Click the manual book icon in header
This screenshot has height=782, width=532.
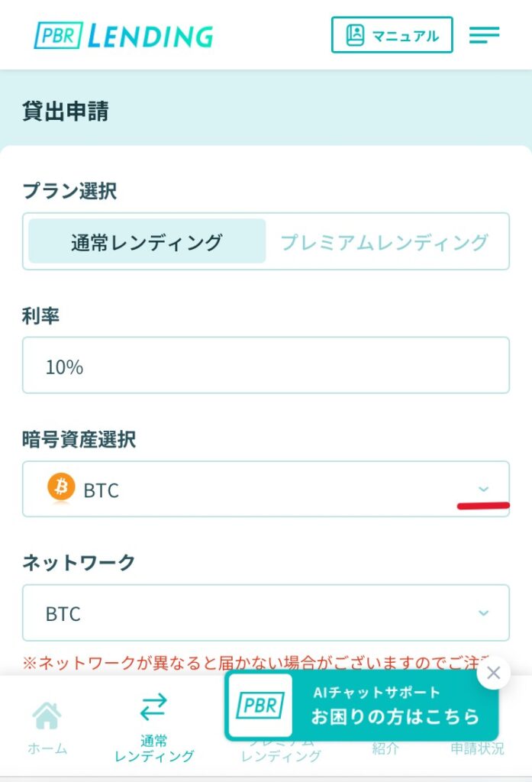pyautogui.click(x=355, y=35)
